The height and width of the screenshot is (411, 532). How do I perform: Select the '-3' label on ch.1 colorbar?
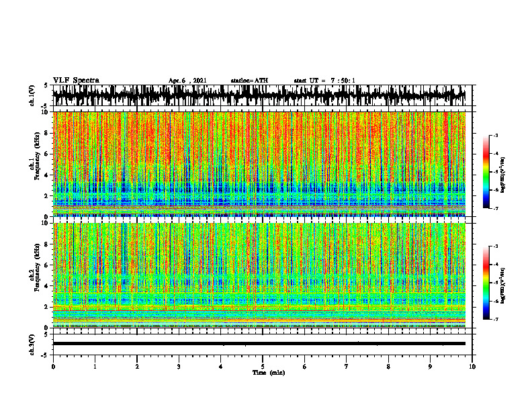click(495, 135)
